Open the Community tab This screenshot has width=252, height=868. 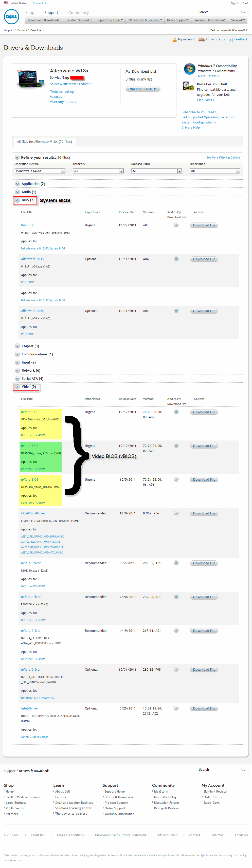(78, 13)
